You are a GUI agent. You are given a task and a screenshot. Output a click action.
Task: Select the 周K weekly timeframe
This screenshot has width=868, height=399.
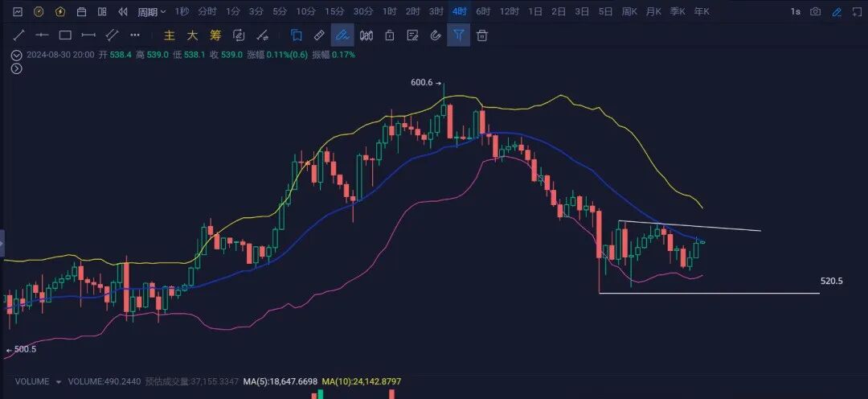point(629,11)
